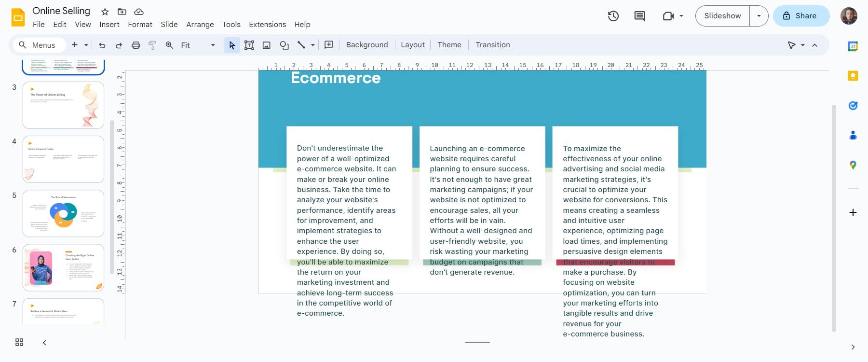Open the Arrange menu
The width and height of the screenshot is (868, 362).
point(200,25)
